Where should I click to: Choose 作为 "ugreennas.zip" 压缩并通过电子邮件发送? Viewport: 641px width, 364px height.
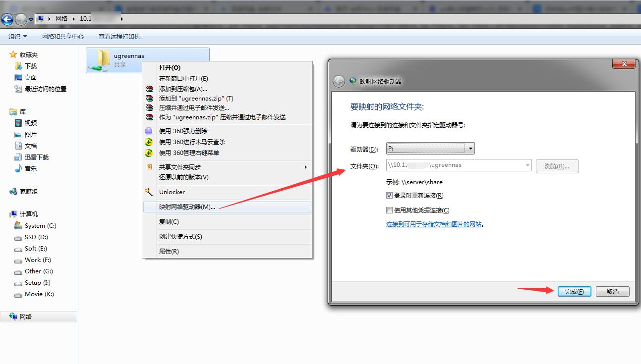pyautogui.click(x=228, y=117)
